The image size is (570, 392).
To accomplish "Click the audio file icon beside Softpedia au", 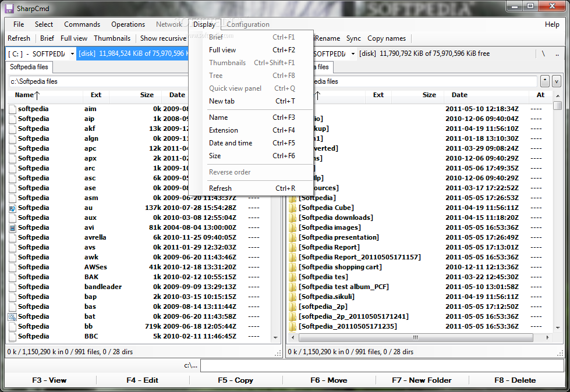I will point(12,208).
